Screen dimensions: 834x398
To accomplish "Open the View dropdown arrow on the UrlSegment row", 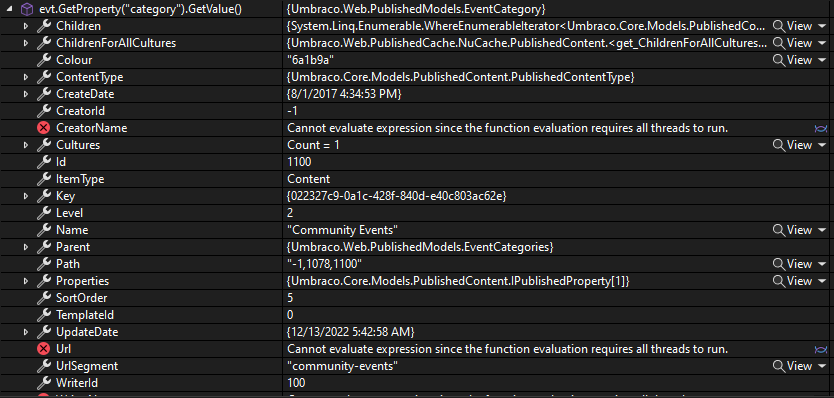I will pyautogui.click(x=822, y=367).
